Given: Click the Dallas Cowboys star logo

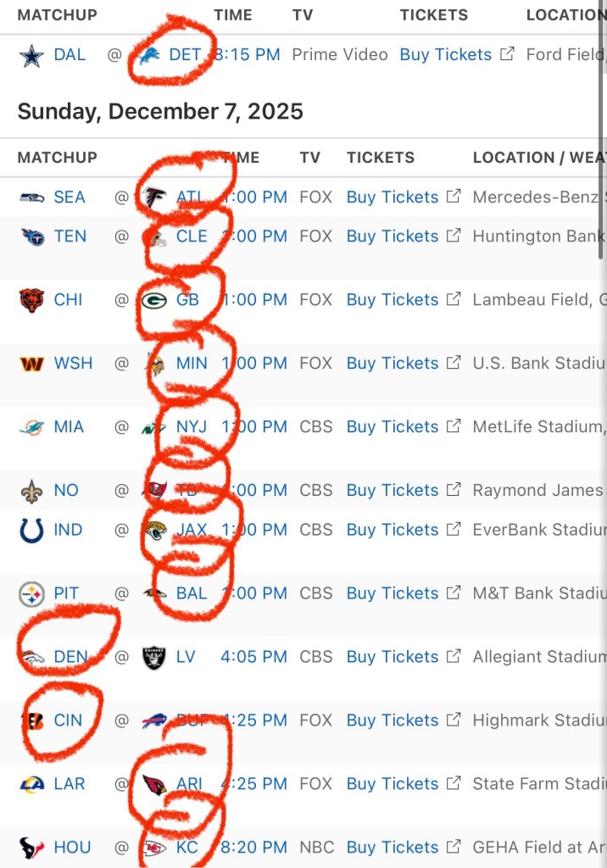Looking at the screenshot, I should [31, 55].
